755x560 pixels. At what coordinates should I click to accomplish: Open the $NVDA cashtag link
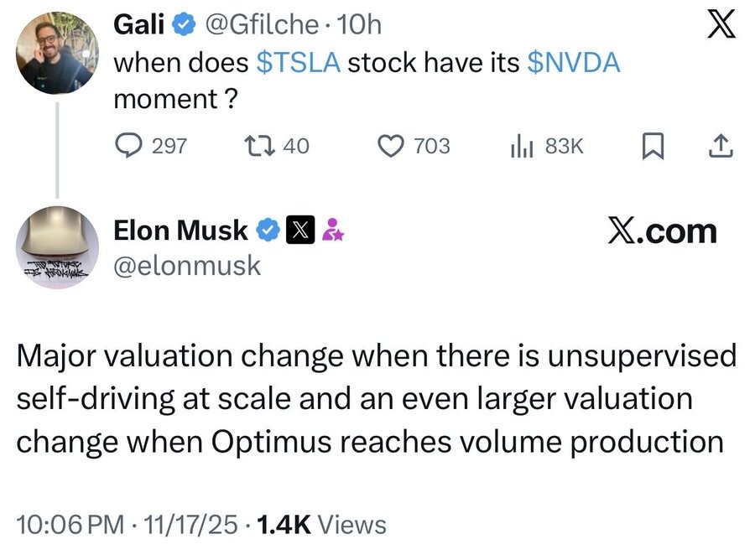coord(574,64)
